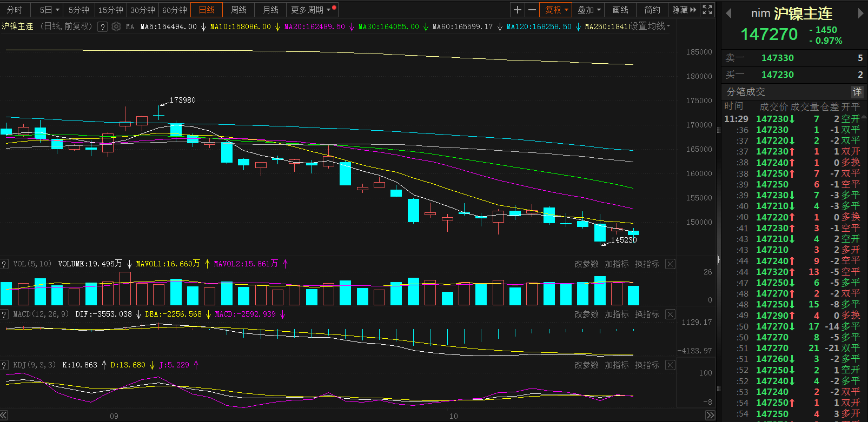The width and height of the screenshot is (868, 422).
Task: Open the 复权 dropdown
Action: pos(556,10)
